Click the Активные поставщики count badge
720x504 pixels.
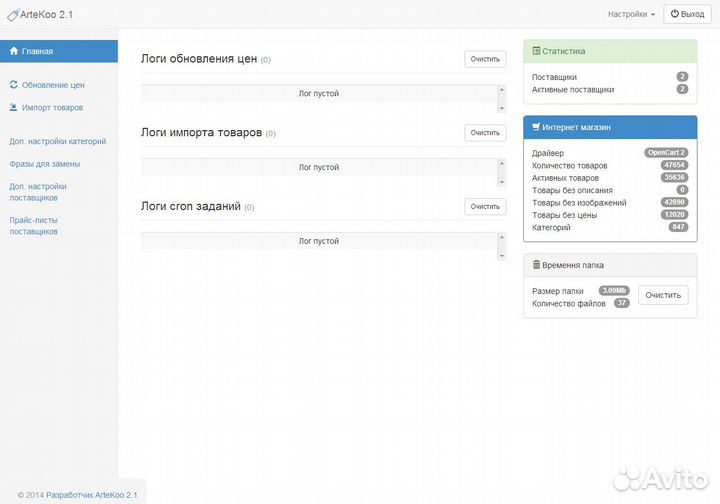pyautogui.click(x=682, y=89)
